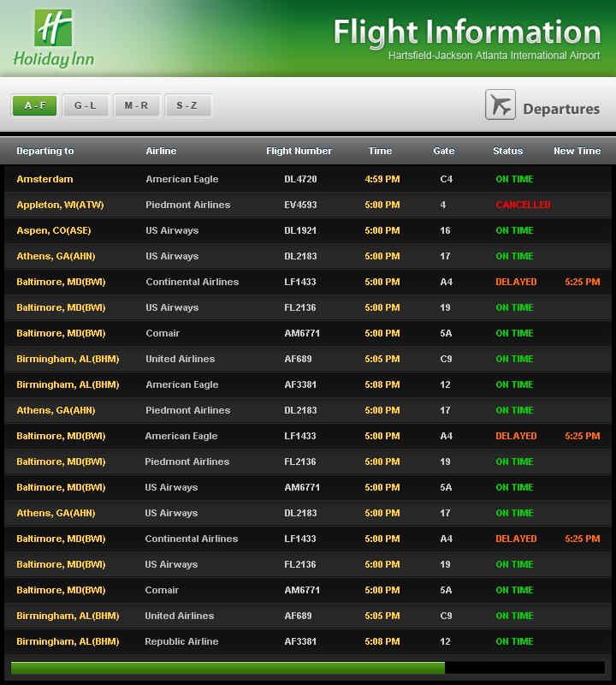Show the S - Z destinations tab
616x685 pixels.
coord(187,105)
